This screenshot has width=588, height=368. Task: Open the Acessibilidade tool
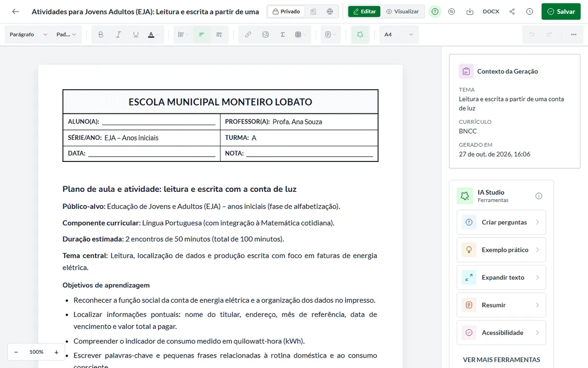[x=501, y=333]
